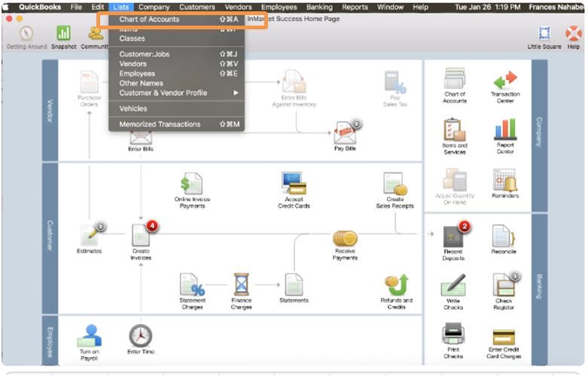The image size is (588, 376).
Task: Open Online Invoice Payments icon
Action: pyautogui.click(x=192, y=184)
